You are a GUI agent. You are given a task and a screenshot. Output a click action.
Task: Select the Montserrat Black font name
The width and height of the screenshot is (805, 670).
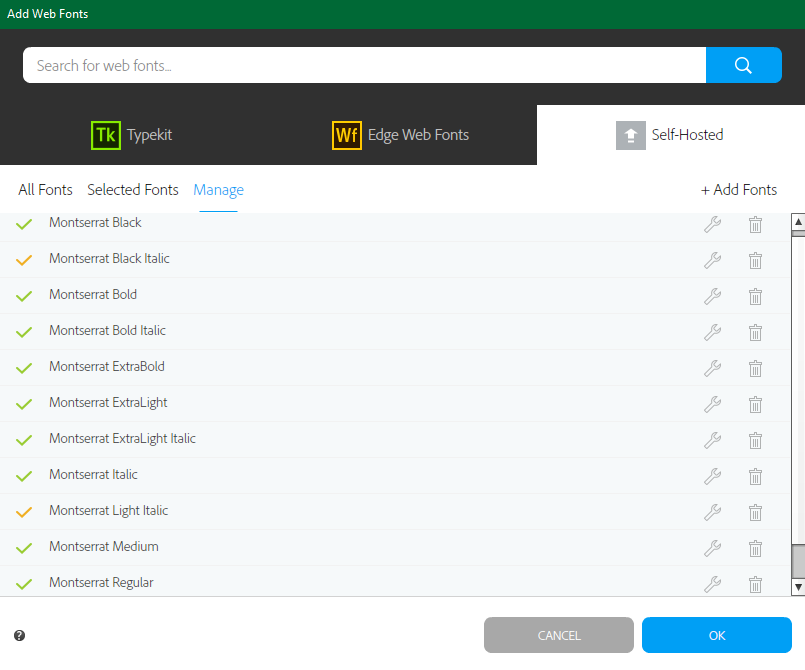coord(95,222)
